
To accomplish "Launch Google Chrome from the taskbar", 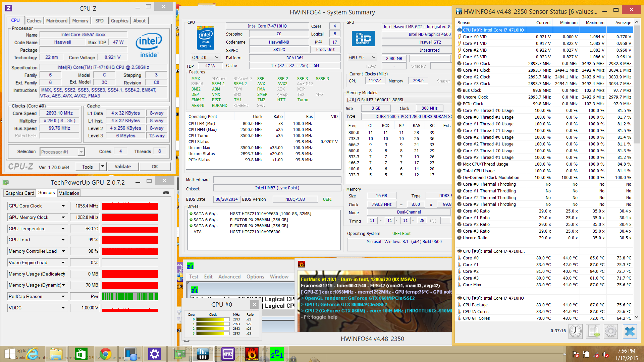I will (105, 354).
